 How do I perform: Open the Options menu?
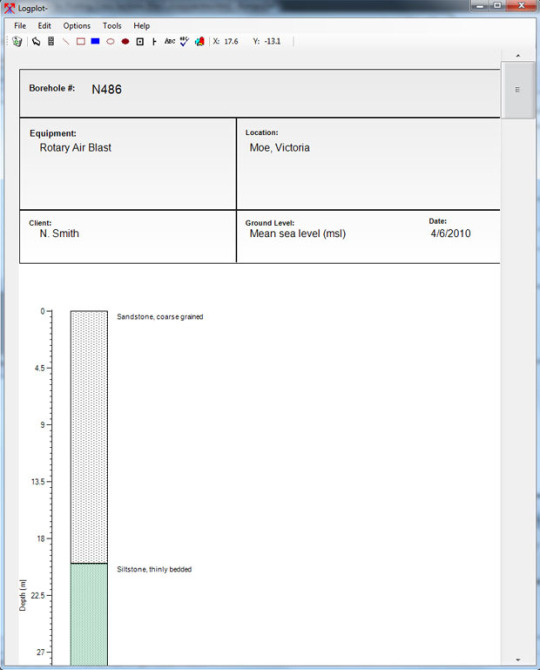tap(77, 26)
